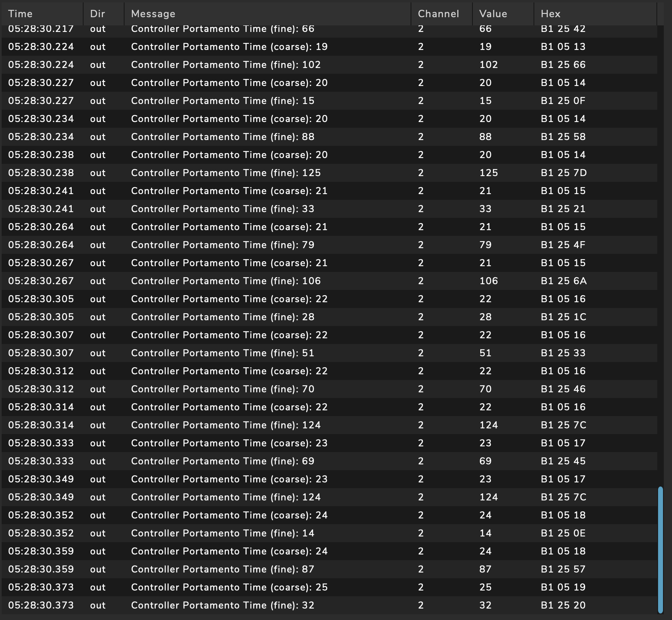Click hex cell 'B1 25 66'

563,65
